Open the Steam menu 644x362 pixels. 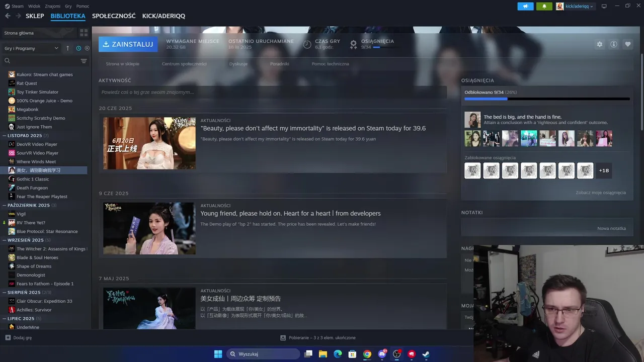15,6
